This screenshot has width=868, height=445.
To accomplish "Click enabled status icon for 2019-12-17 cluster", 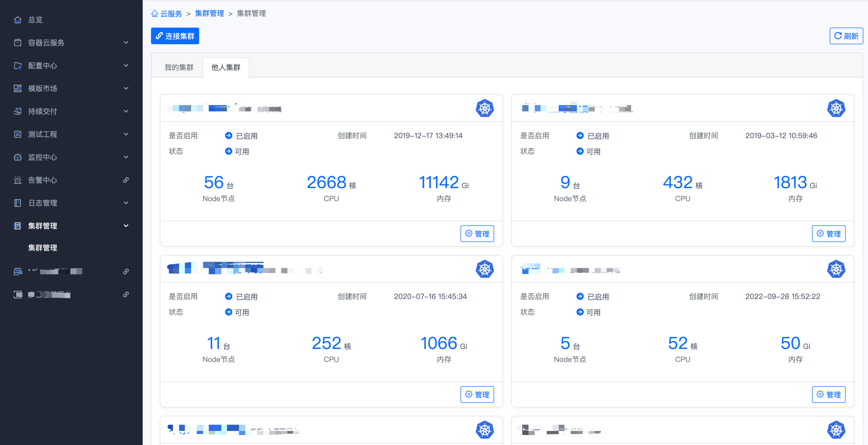I will pyautogui.click(x=229, y=135).
